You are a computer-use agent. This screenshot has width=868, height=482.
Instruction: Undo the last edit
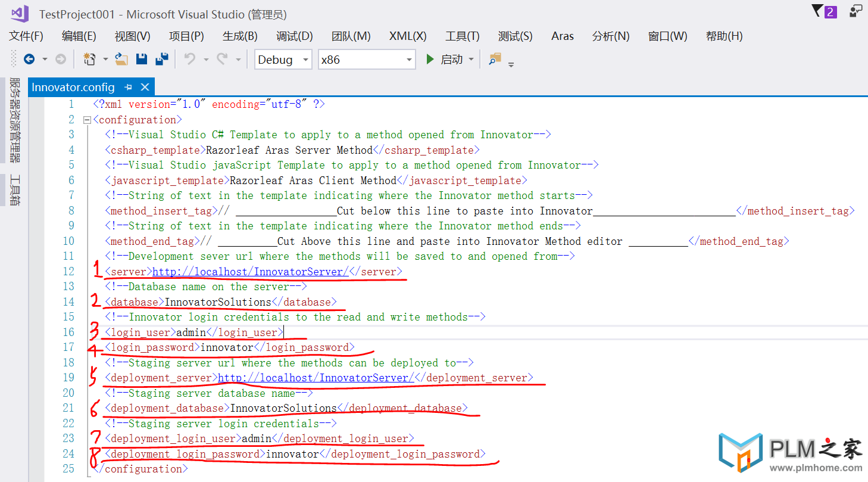click(x=190, y=59)
